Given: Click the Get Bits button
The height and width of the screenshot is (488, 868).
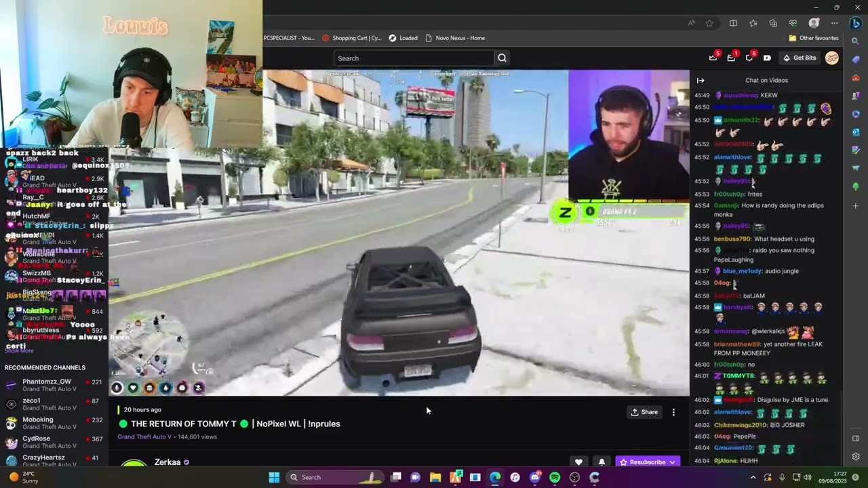Looking at the screenshot, I should click(x=800, y=58).
